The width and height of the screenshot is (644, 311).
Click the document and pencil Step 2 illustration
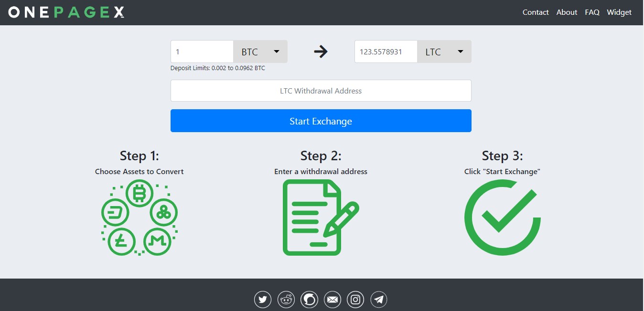(321, 218)
